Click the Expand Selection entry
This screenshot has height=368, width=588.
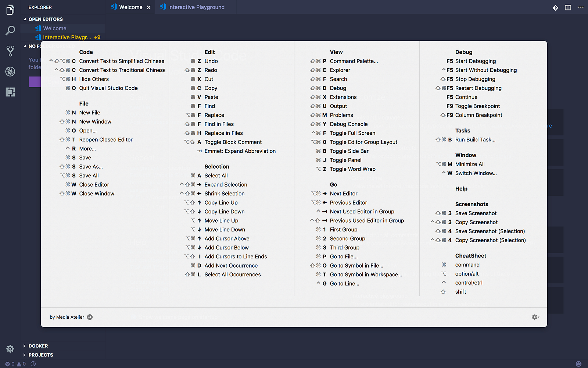226,185
